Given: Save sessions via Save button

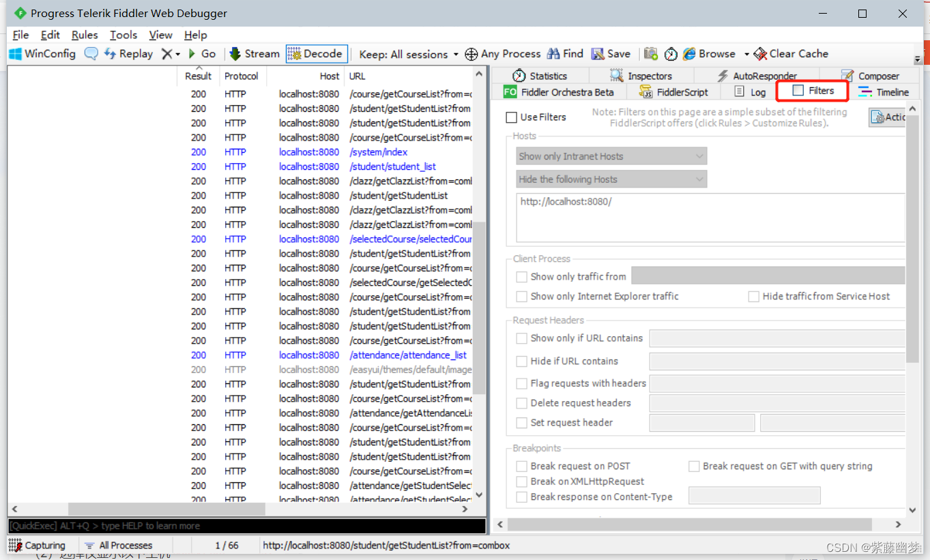Looking at the screenshot, I should [611, 54].
